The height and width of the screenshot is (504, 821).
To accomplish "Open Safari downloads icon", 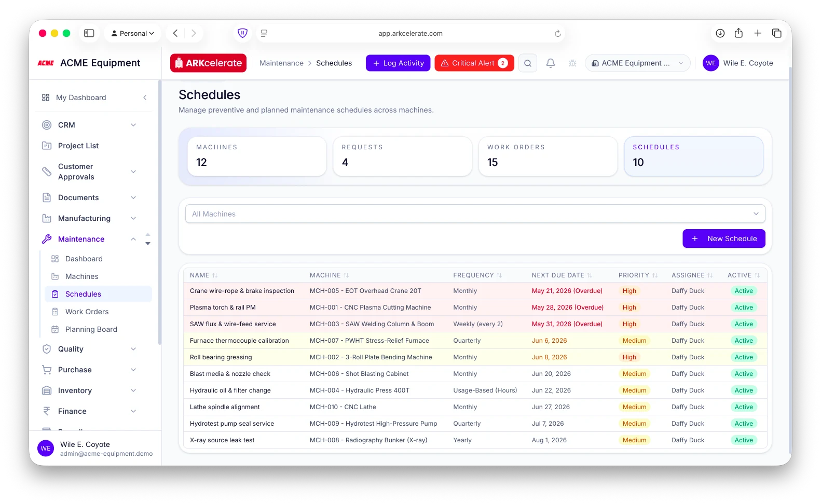I will 720,33.
